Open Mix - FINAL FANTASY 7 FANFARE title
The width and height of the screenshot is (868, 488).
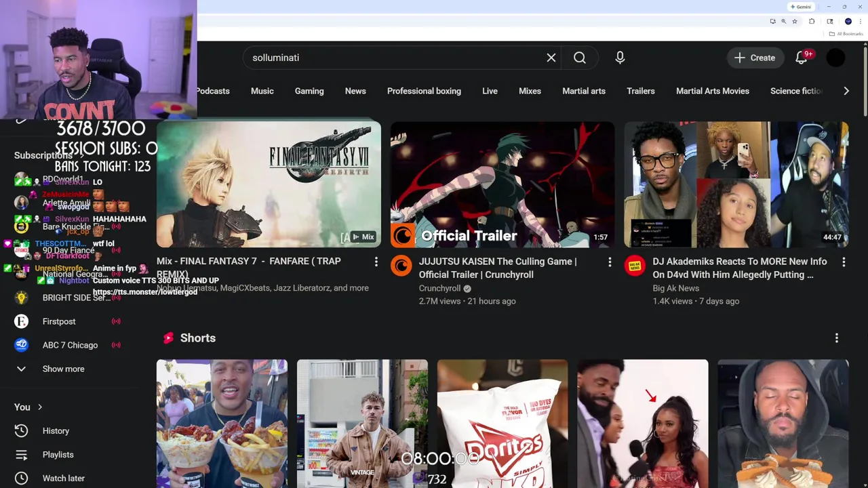tap(249, 268)
